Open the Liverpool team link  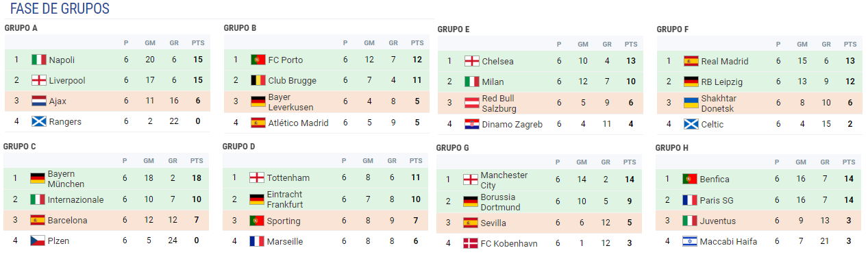click(67, 81)
